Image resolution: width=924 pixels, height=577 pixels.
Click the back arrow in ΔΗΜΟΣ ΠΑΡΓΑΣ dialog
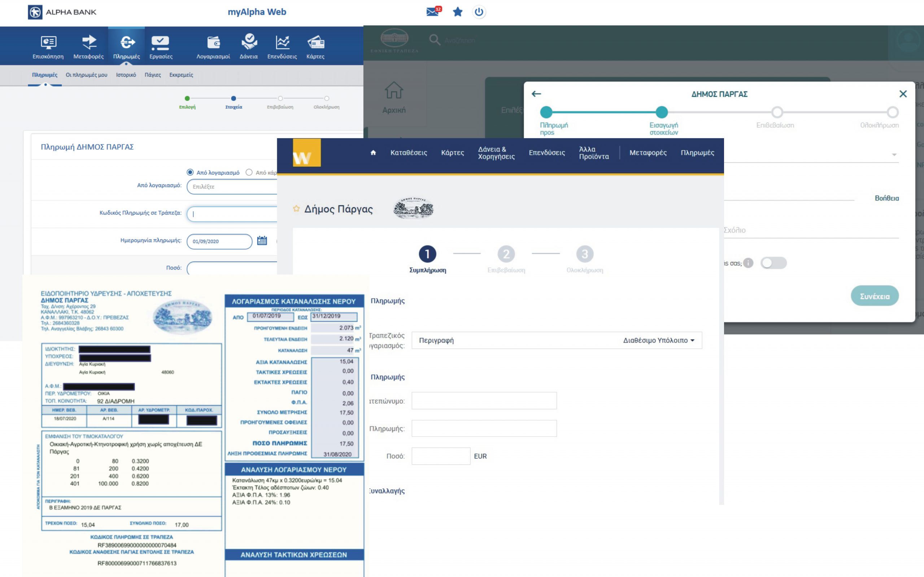pyautogui.click(x=536, y=93)
